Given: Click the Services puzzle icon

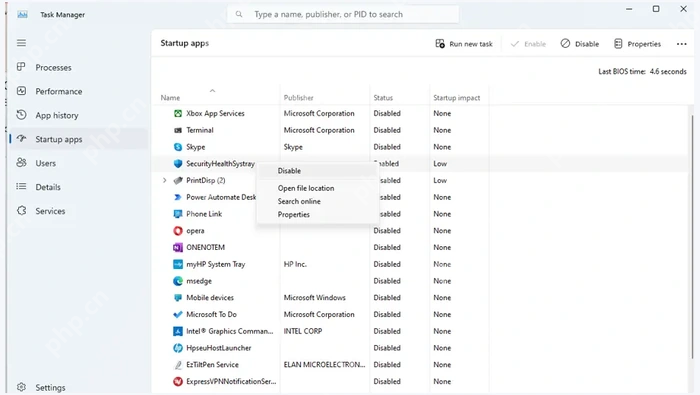Looking at the screenshot, I should (x=21, y=210).
